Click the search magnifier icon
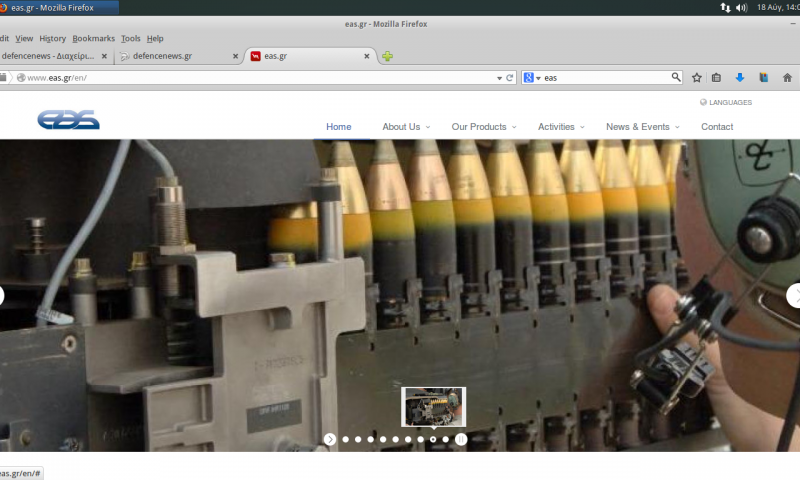800x480 pixels. [x=676, y=77]
